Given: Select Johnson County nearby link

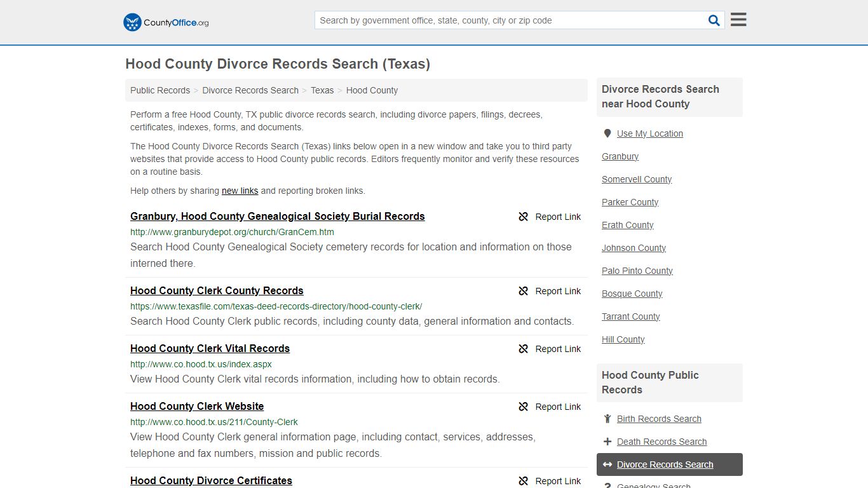Looking at the screenshot, I should (634, 248).
